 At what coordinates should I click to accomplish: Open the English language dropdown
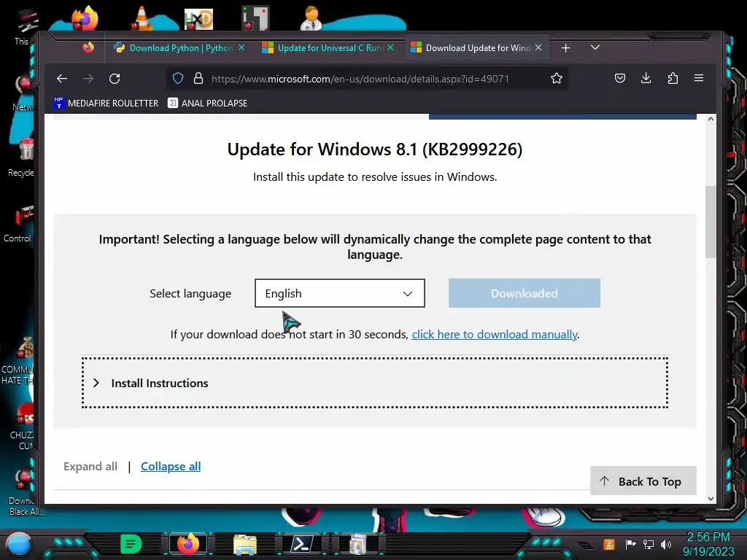pyautogui.click(x=340, y=293)
